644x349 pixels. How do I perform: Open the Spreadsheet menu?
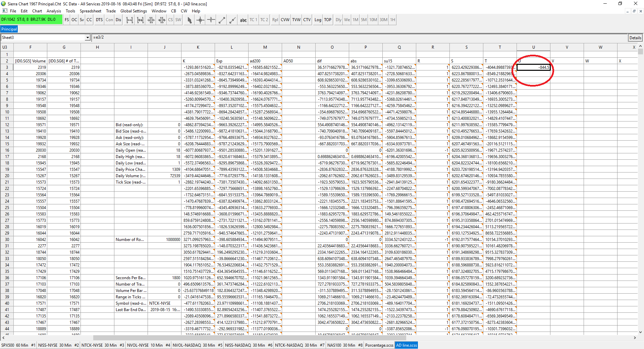pyautogui.click(x=91, y=11)
